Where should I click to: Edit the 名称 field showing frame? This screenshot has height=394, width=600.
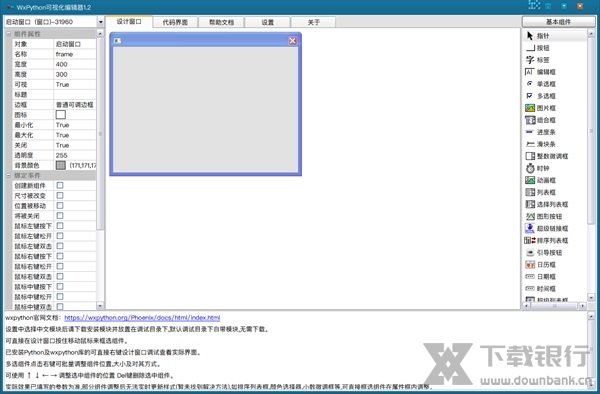click(x=75, y=54)
